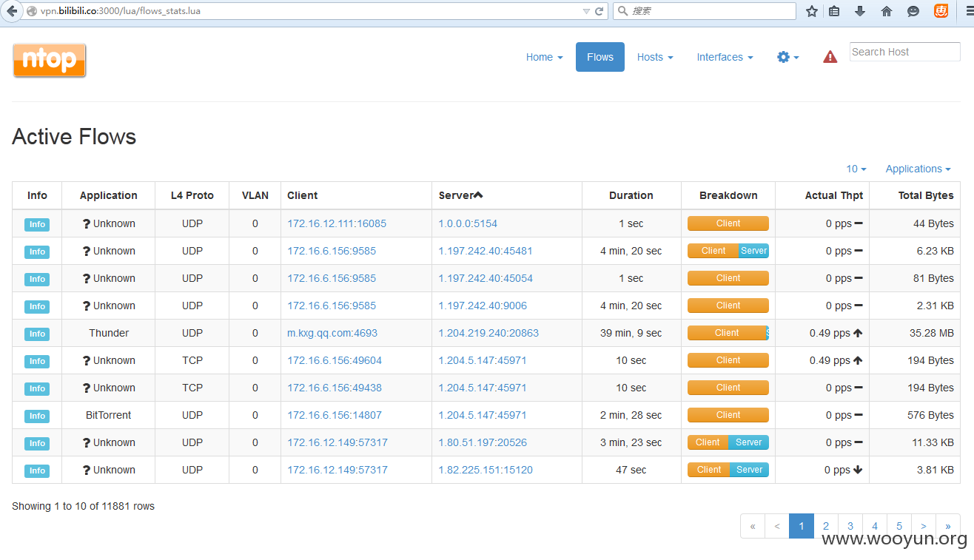Go to pagination page 2
The height and width of the screenshot is (560, 974).
(x=826, y=526)
